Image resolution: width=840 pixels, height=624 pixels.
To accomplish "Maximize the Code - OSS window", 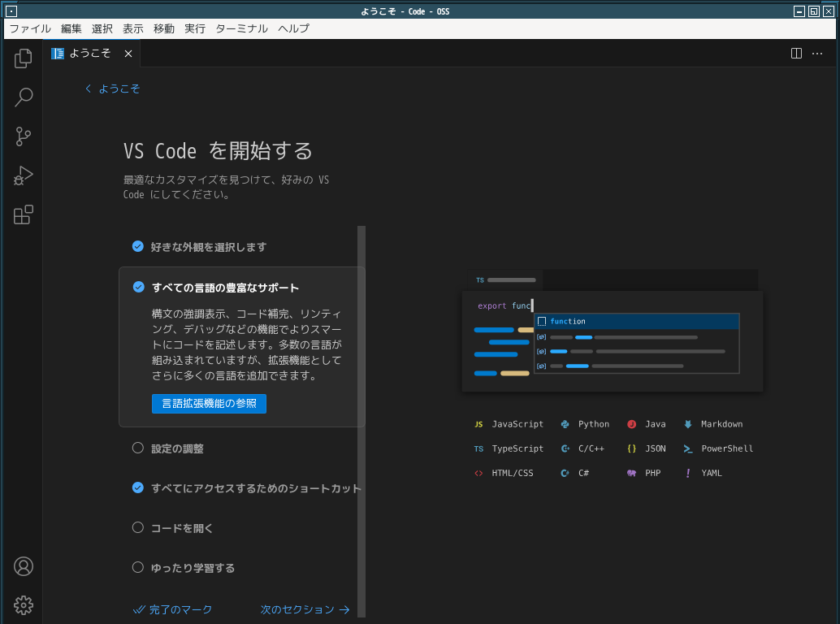I will (814, 11).
